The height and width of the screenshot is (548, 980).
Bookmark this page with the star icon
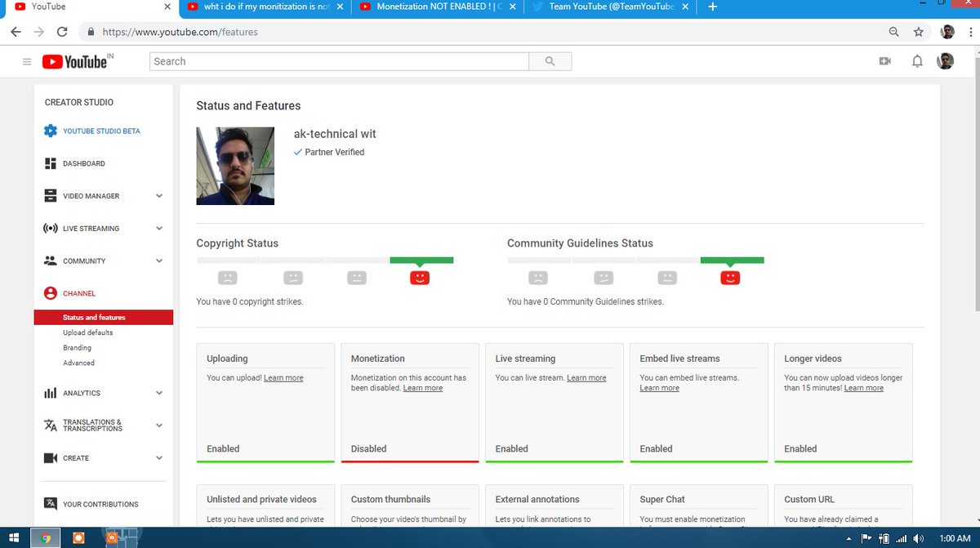(919, 32)
